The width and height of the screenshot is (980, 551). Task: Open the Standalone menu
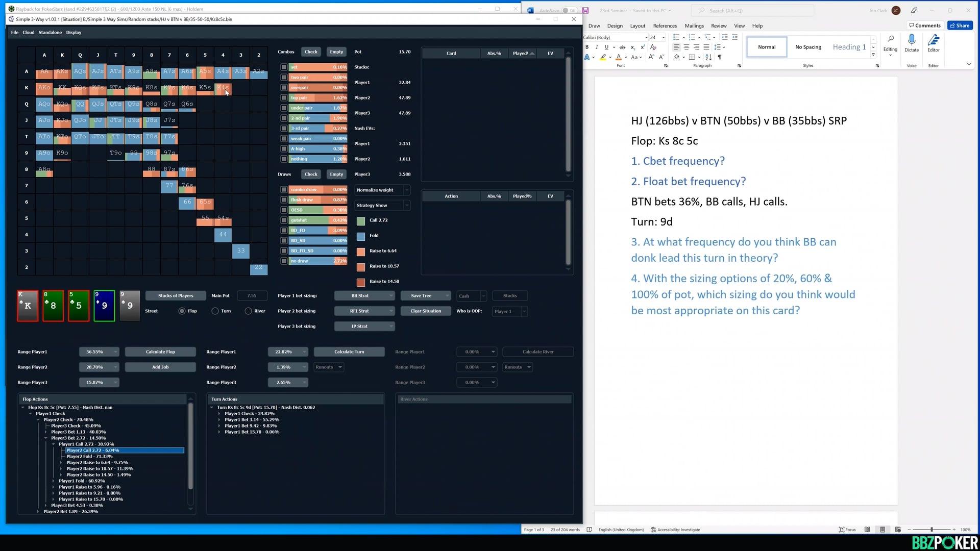click(x=50, y=33)
